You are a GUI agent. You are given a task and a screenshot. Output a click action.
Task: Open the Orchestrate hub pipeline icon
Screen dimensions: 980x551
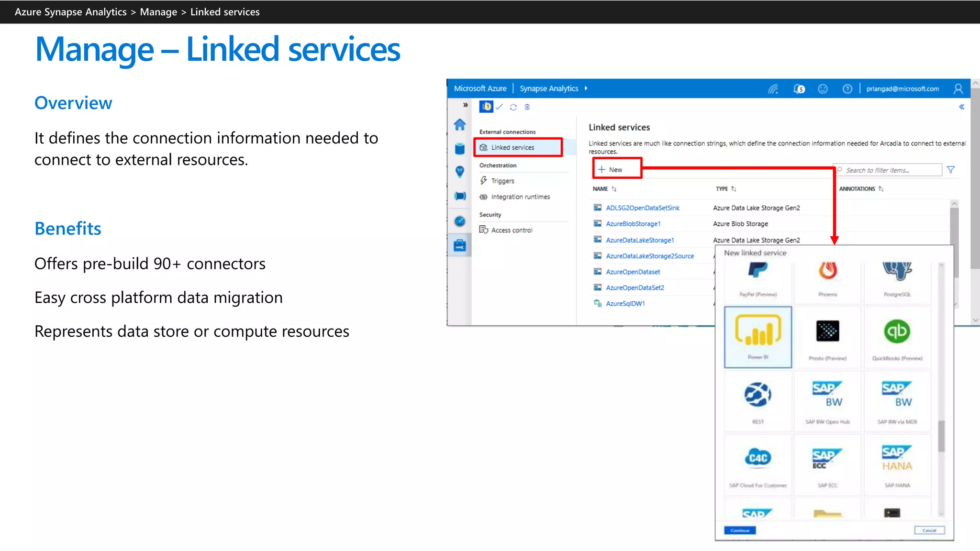[x=460, y=196]
